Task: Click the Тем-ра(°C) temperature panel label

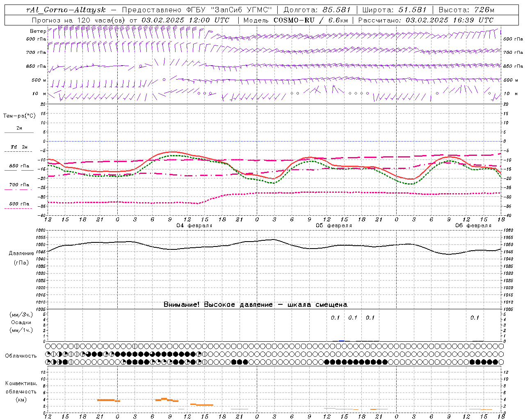Action: coord(19,116)
